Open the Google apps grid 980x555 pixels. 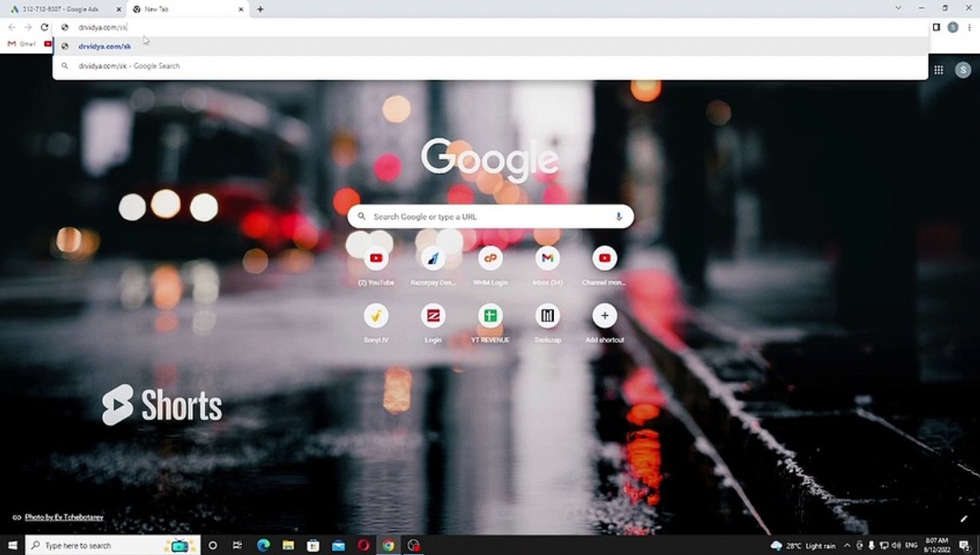[x=938, y=70]
